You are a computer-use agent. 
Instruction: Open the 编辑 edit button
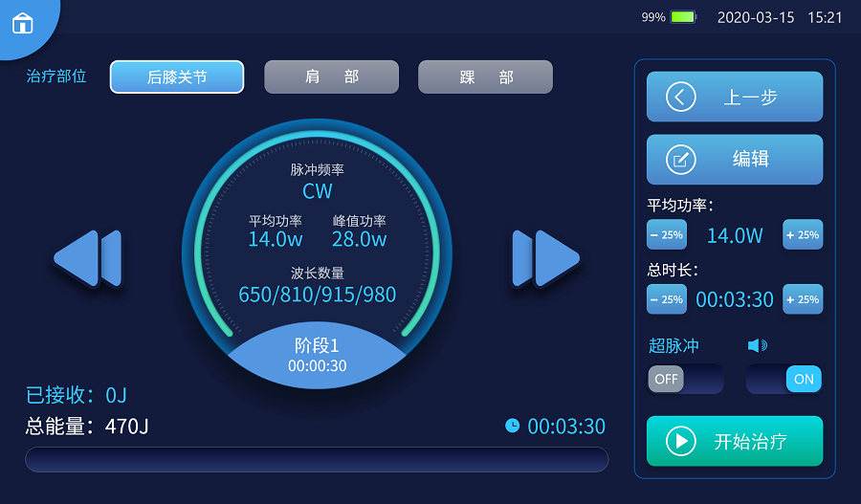[x=734, y=159]
